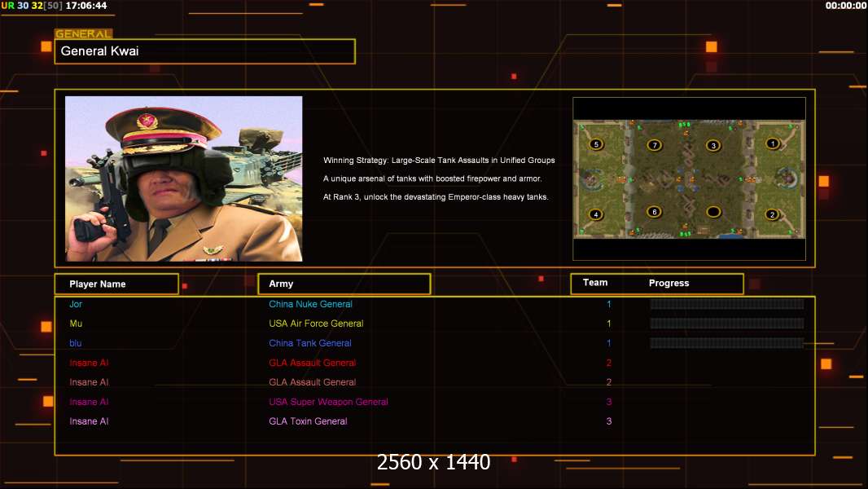Click GLA Toxin General army text
This screenshot has height=489, width=868.
(x=308, y=421)
